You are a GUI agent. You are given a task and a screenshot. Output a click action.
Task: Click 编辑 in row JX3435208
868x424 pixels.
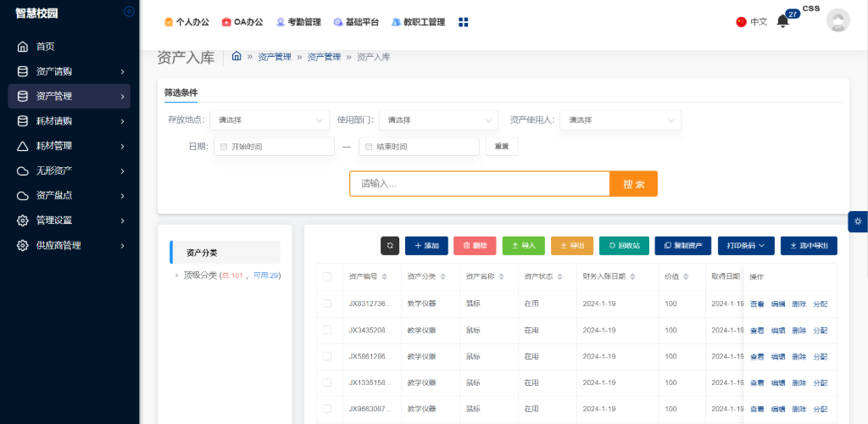pos(778,331)
